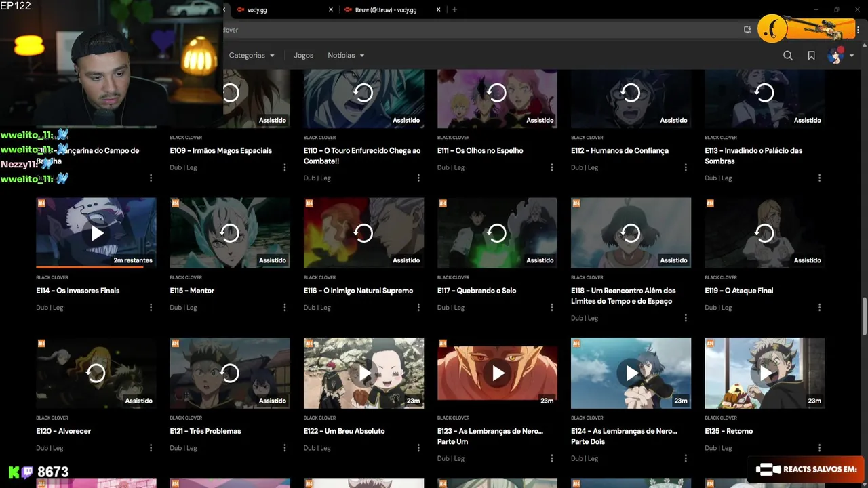Open options menu for E118 Um Reencontro

pyautogui.click(x=686, y=318)
